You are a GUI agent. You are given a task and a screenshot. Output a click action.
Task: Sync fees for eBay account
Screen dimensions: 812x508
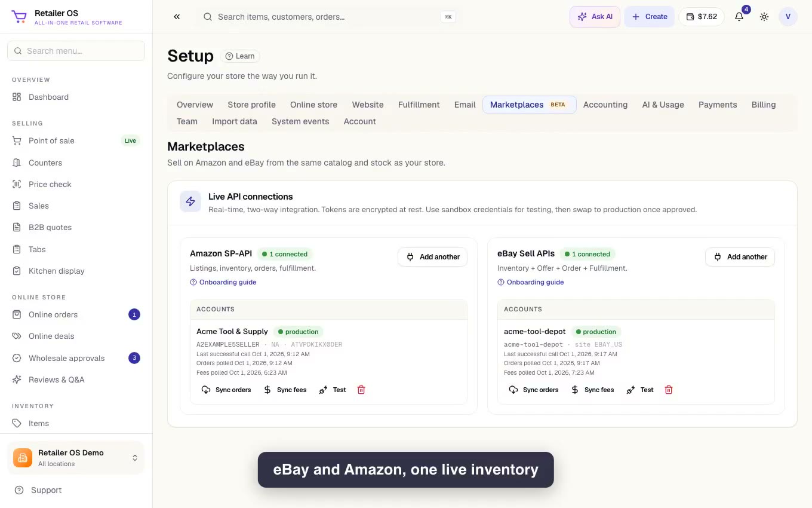(593, 390)
